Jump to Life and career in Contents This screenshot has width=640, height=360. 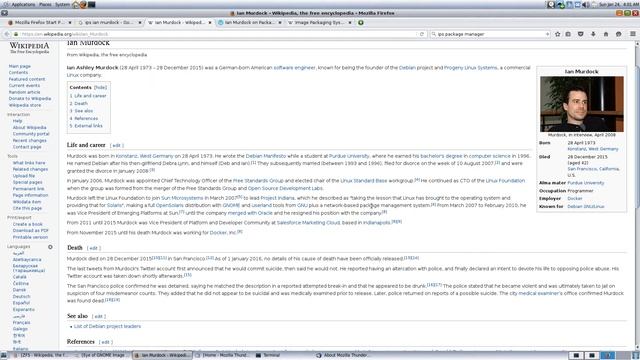click(90, 96)
